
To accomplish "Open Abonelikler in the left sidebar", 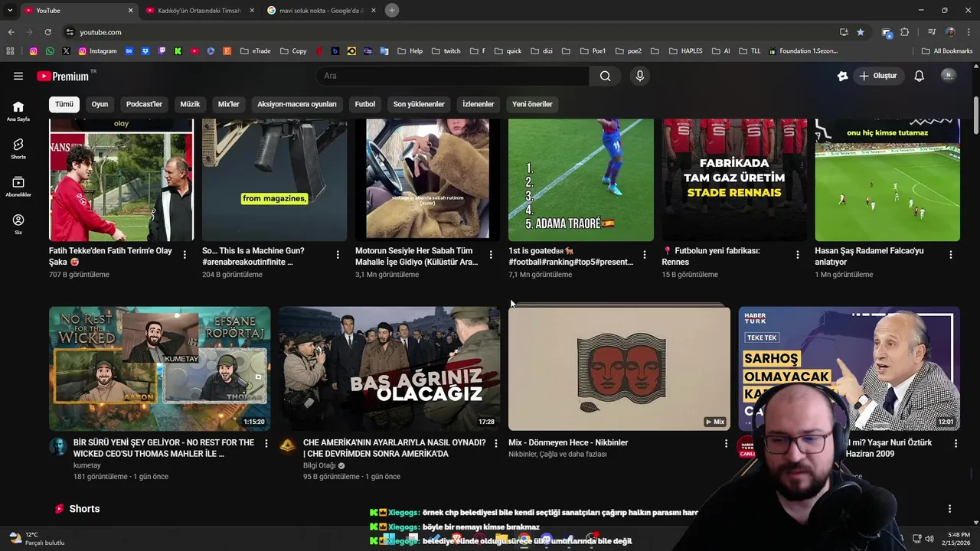I will click(x=18, y=187).
